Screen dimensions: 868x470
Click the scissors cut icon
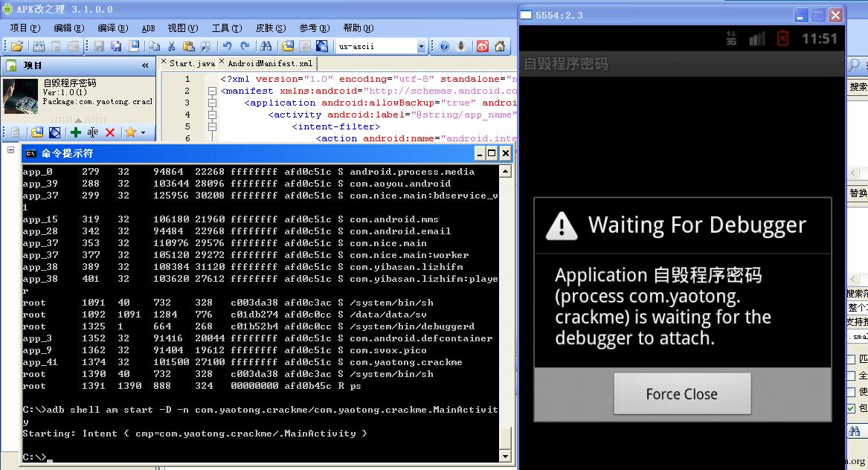click(172, 47)
